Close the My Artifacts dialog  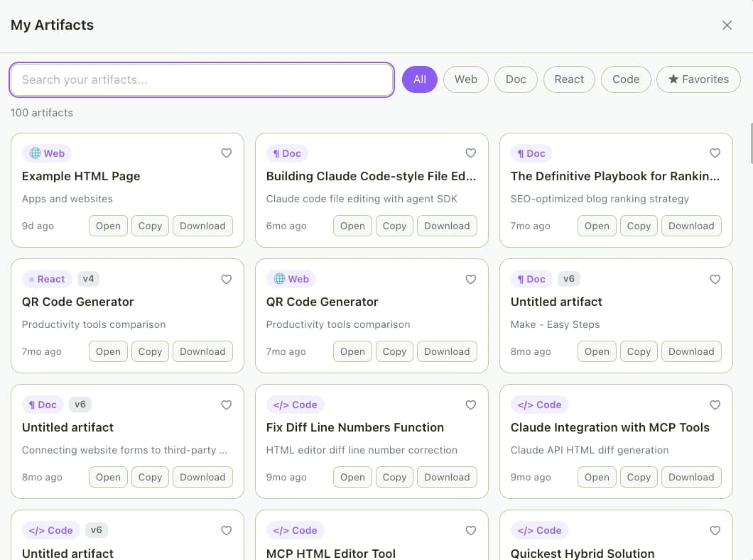click(x=727, y=25)
